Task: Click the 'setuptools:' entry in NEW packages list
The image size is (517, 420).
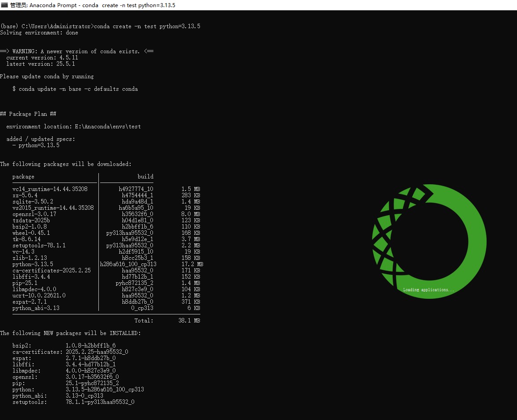Action: click(30, 402)
